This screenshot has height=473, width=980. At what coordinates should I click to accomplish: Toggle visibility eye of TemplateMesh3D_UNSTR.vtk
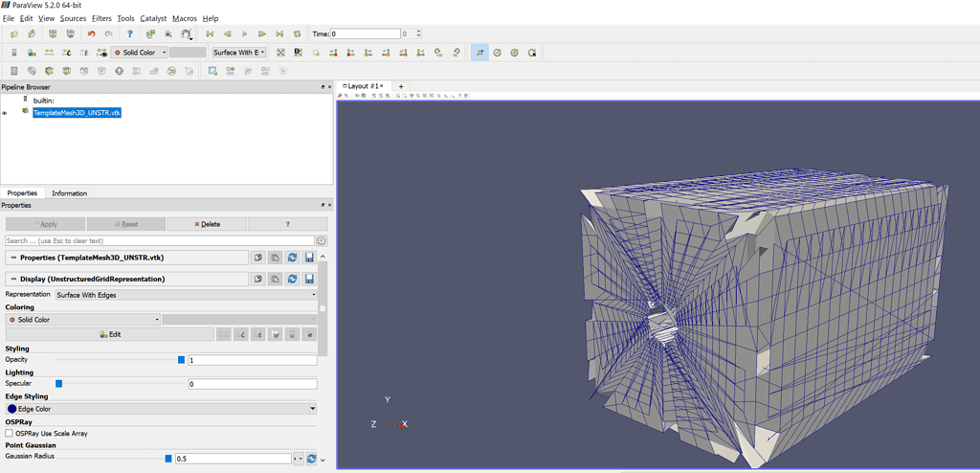[5, 113]
